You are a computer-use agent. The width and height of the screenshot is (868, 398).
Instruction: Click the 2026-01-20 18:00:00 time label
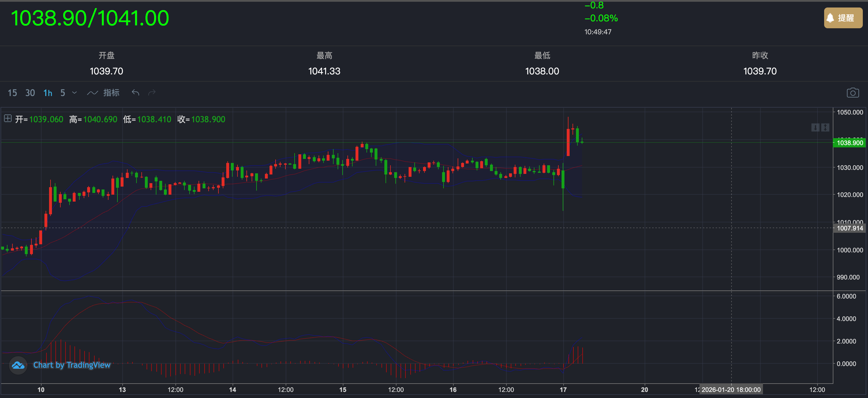point(731,390)
